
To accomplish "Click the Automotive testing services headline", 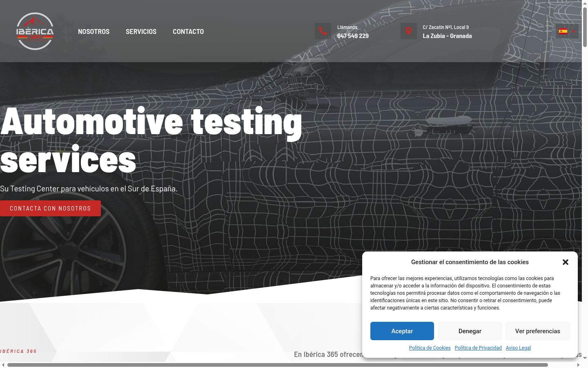I will click(151, 140).
